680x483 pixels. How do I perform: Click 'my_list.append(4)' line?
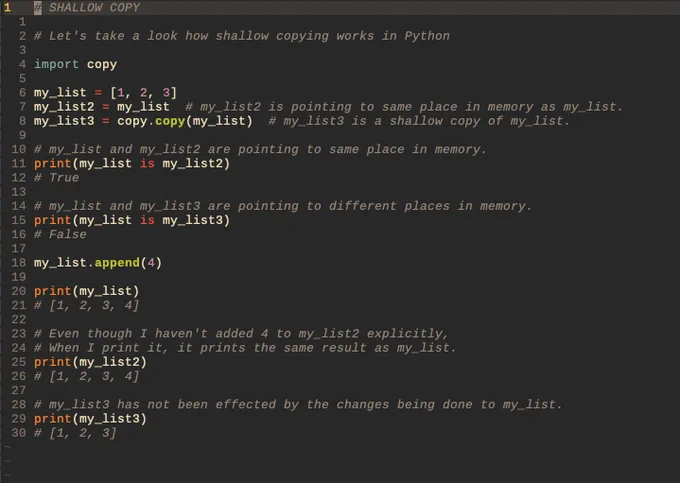(x=98, y=263)
